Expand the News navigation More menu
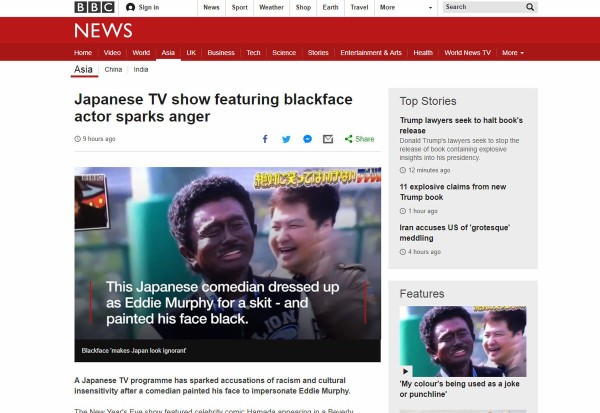The height and width of the screenshot is (413, 600). tap(512, 52)
